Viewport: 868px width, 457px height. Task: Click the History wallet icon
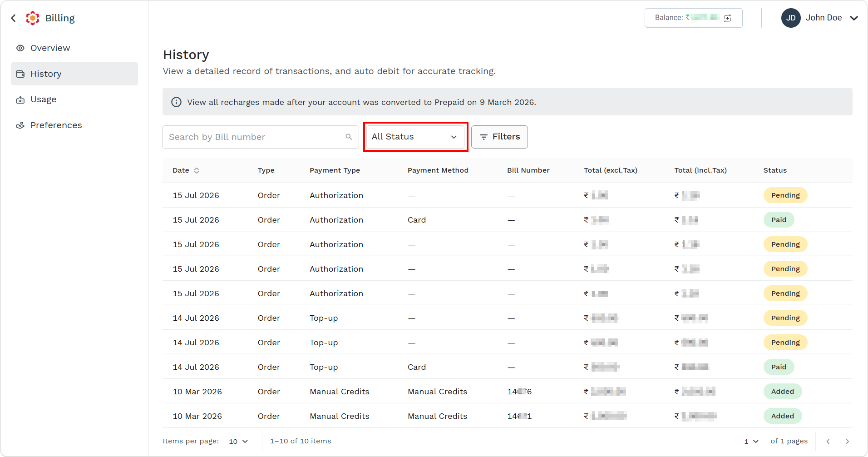(20, 74)
